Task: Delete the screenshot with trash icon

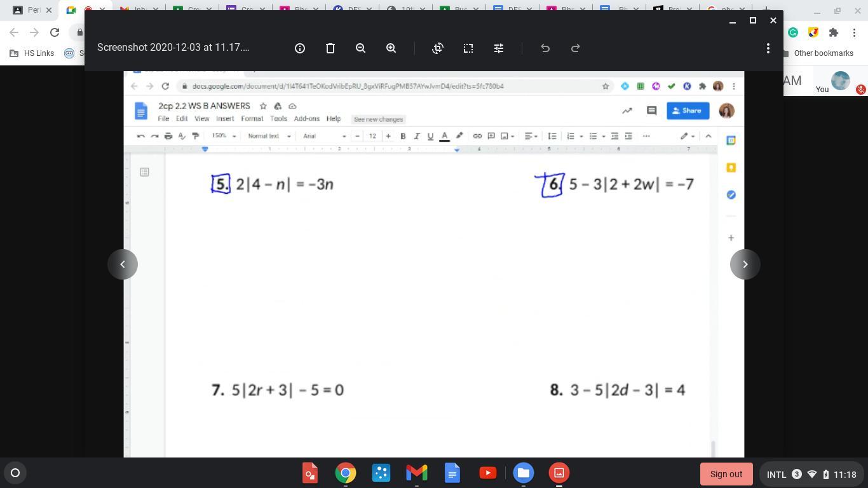Action: click(x=330, y=48)
